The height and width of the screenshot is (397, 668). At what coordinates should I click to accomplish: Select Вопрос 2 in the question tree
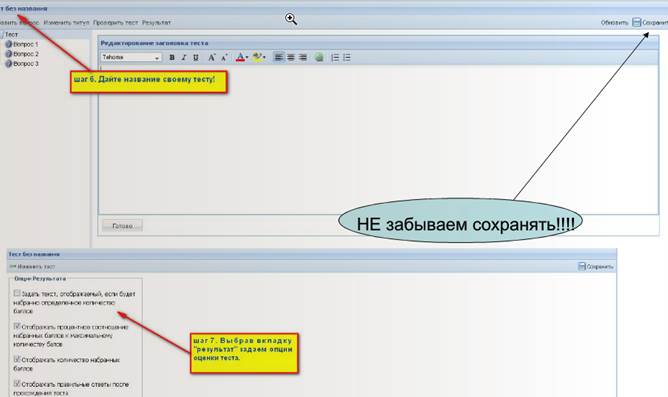point(22,54)
